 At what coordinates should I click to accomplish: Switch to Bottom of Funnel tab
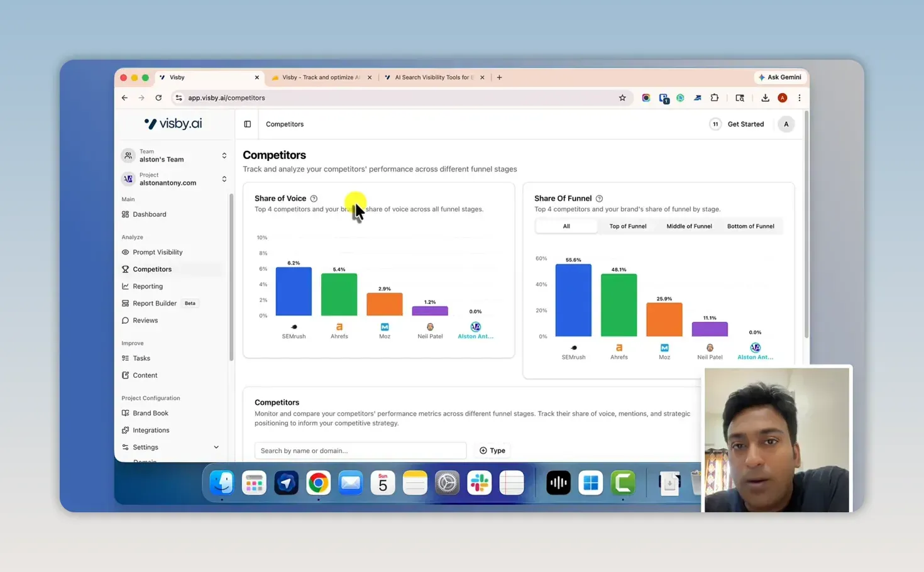(x=751, y=226)
